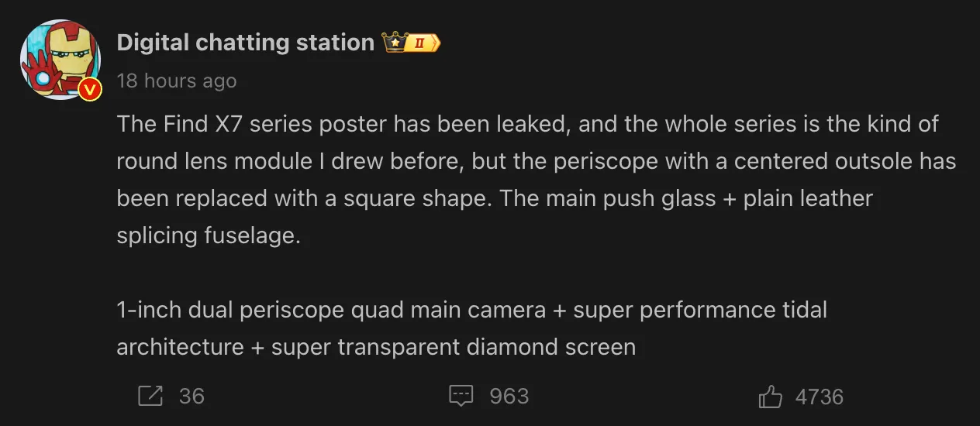The width and height of the screenshot is (980, 426).
Task: Open Digital chatting station's profile name
Action: pos(245,43)
